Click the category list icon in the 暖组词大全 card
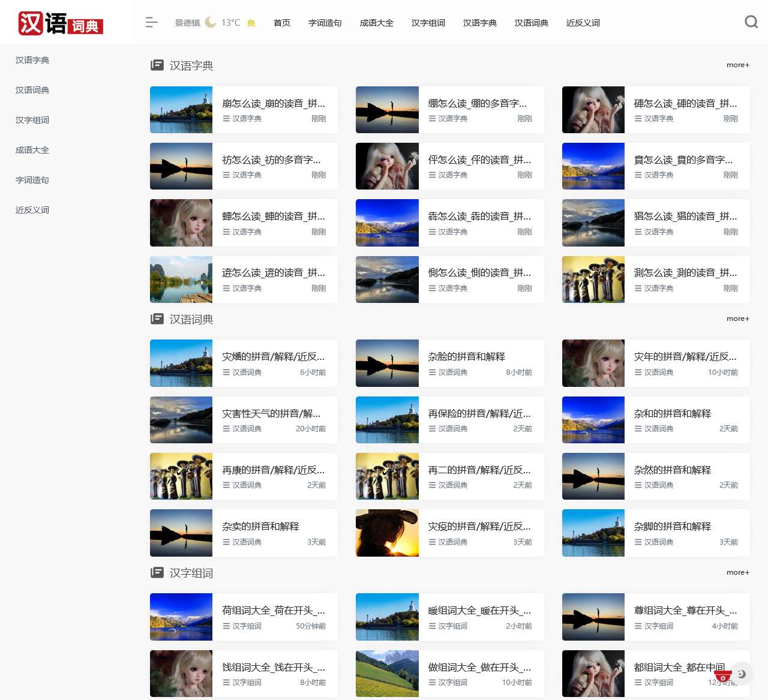Image resolution: width=768 pixels, height=700 pixels. (432, 626)
